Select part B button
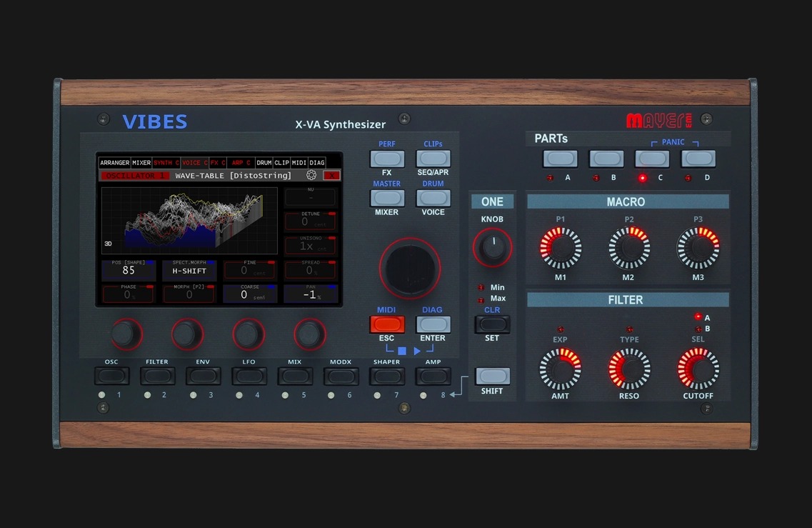Screen dimensions: 812x528 coord(606,159)
